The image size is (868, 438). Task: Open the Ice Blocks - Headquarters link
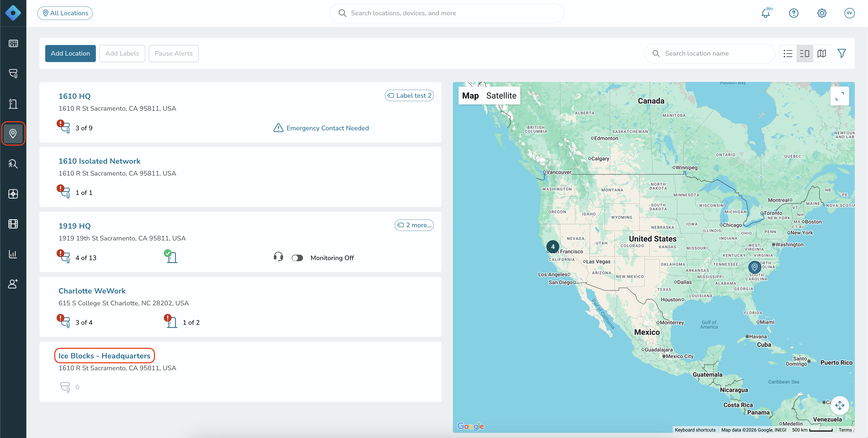tap(104, 356)
